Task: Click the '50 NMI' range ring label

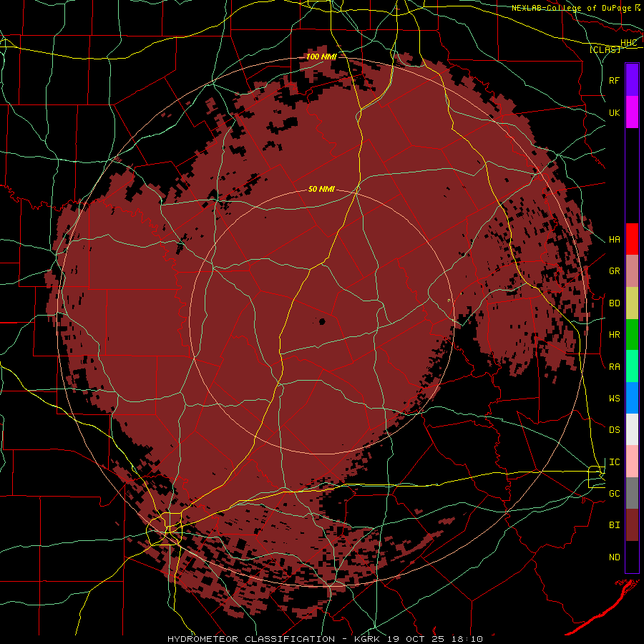Action: click(x=321, y=189)
